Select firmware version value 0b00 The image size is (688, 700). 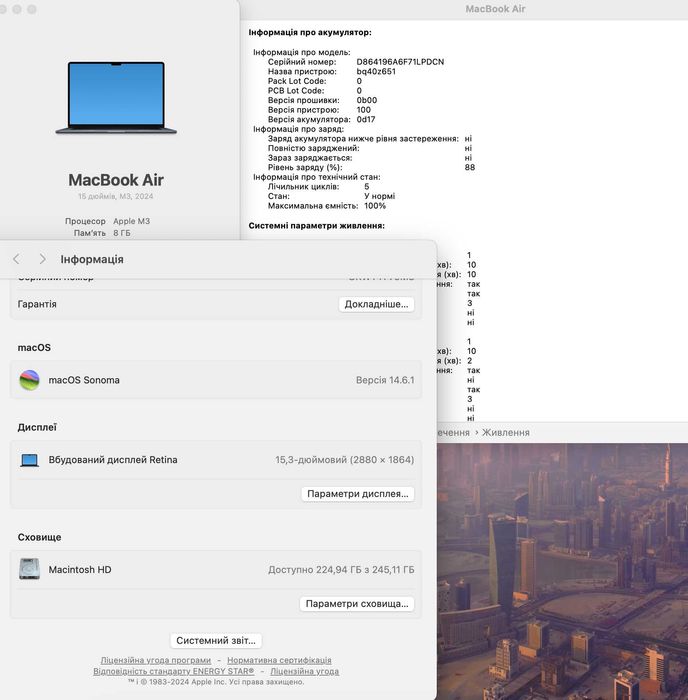point(367,100)
